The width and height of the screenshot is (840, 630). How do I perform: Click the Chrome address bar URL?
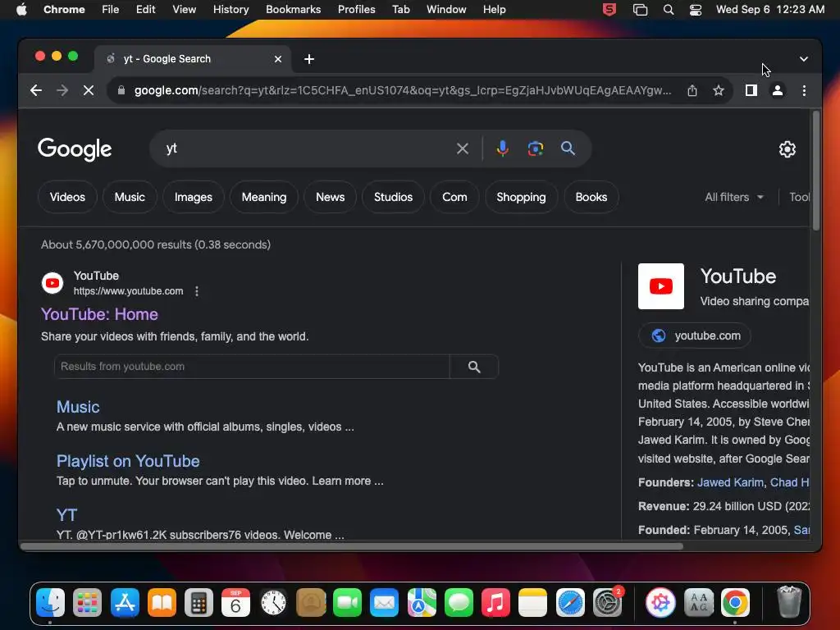click(x=402, y=90)
